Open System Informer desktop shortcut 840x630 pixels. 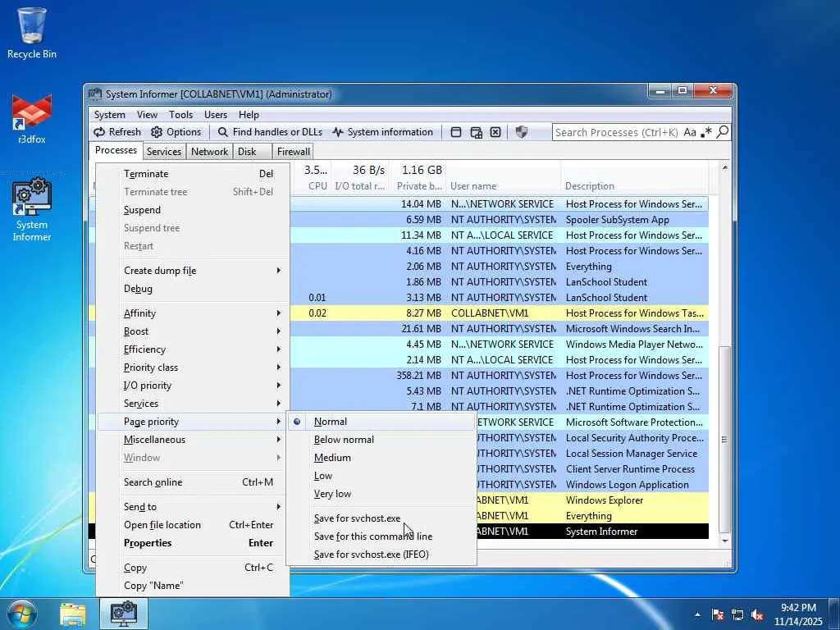point(32,209)
